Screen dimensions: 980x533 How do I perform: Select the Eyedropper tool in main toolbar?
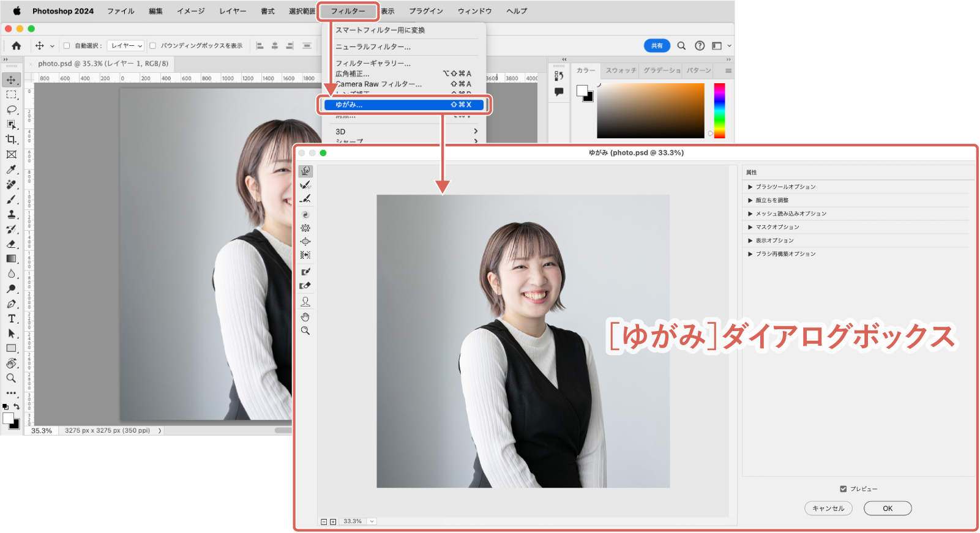[x=12, y=170]
